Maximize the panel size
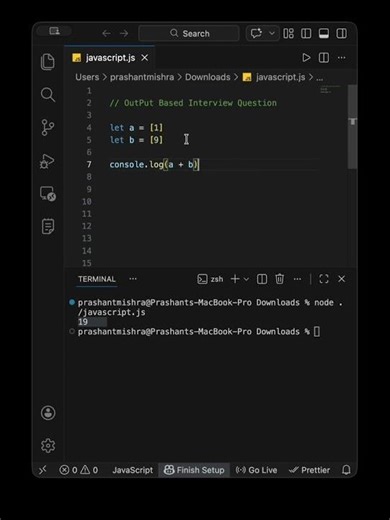The image size is (390, 520). pos(324,279)
